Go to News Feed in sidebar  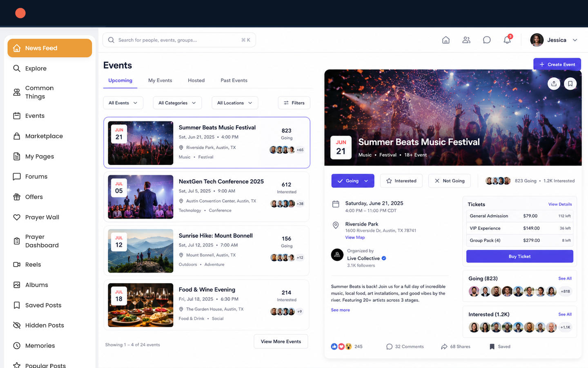coord(50,48)
